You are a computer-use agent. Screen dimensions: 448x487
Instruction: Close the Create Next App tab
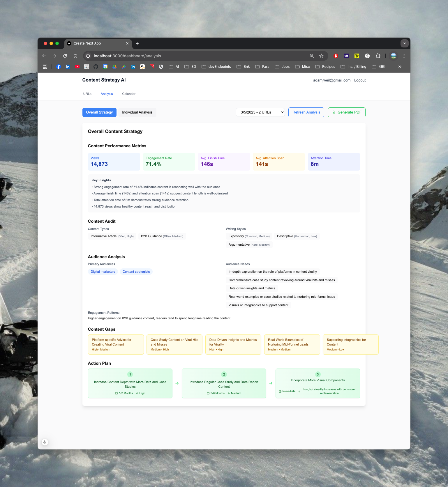click(x=127, y=43)
